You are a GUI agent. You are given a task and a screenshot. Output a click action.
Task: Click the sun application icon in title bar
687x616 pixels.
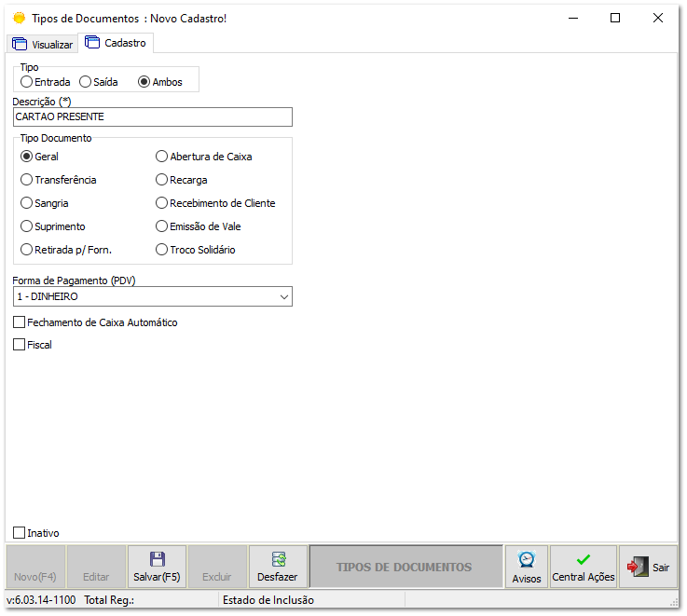19,18
